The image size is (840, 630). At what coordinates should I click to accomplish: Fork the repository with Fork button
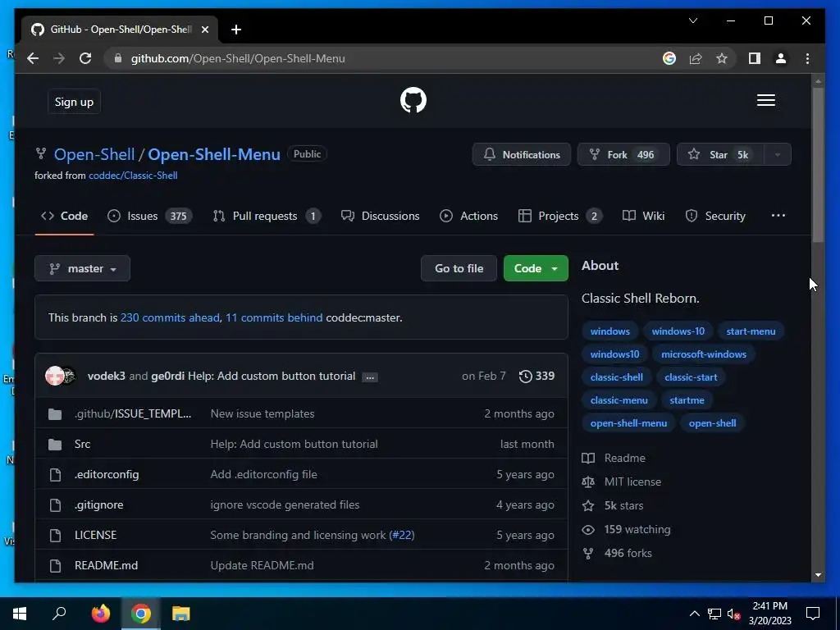tap(623, 155)
